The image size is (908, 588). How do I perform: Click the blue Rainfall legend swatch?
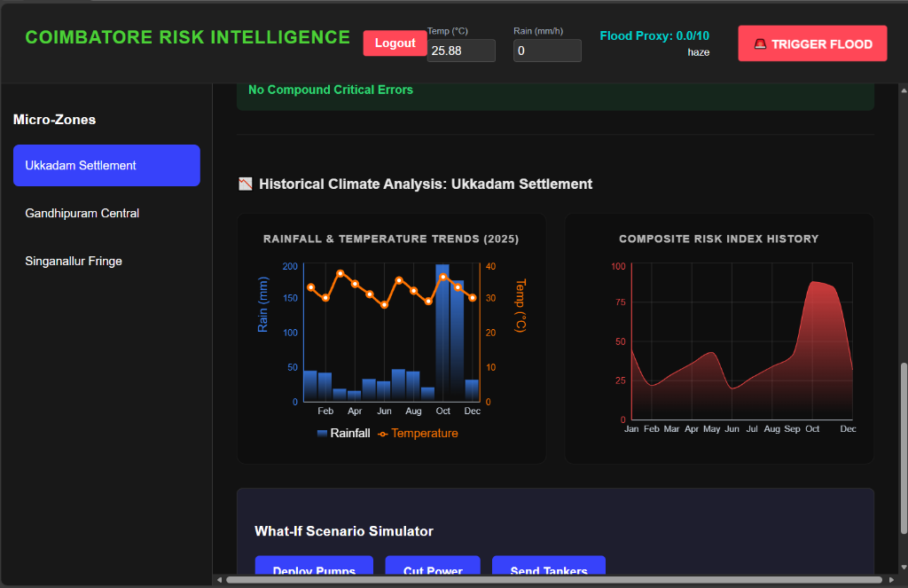(x=321, y=434)
